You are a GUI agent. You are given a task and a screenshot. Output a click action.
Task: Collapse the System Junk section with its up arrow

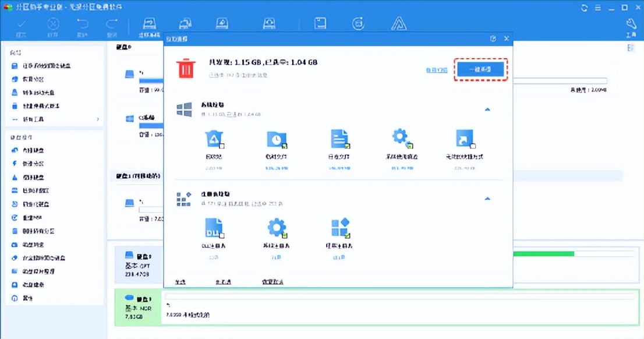tap(487, 109)
